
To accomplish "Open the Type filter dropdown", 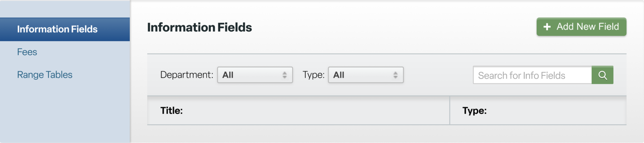I will 366,75.
